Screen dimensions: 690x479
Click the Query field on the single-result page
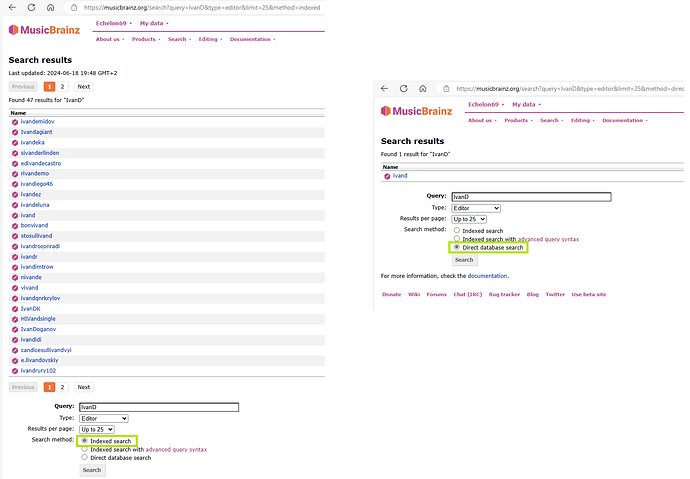pos(530,197)
